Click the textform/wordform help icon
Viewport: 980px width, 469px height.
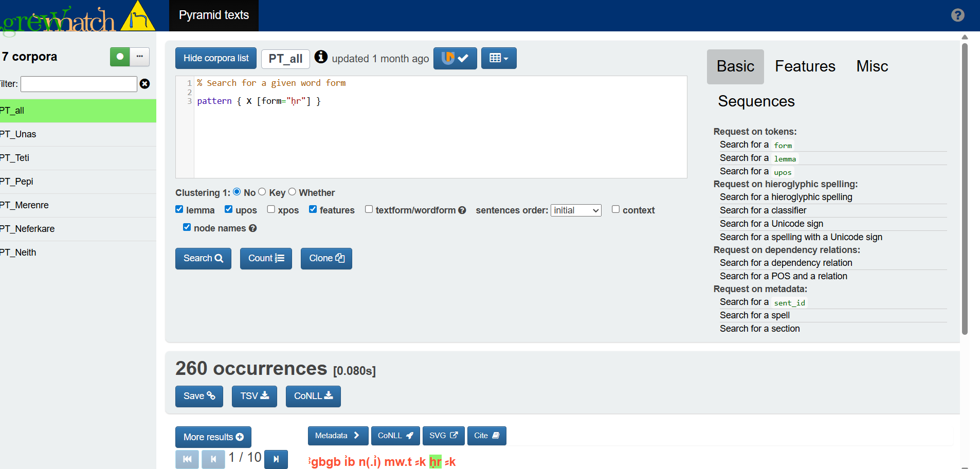pos(462,210)
